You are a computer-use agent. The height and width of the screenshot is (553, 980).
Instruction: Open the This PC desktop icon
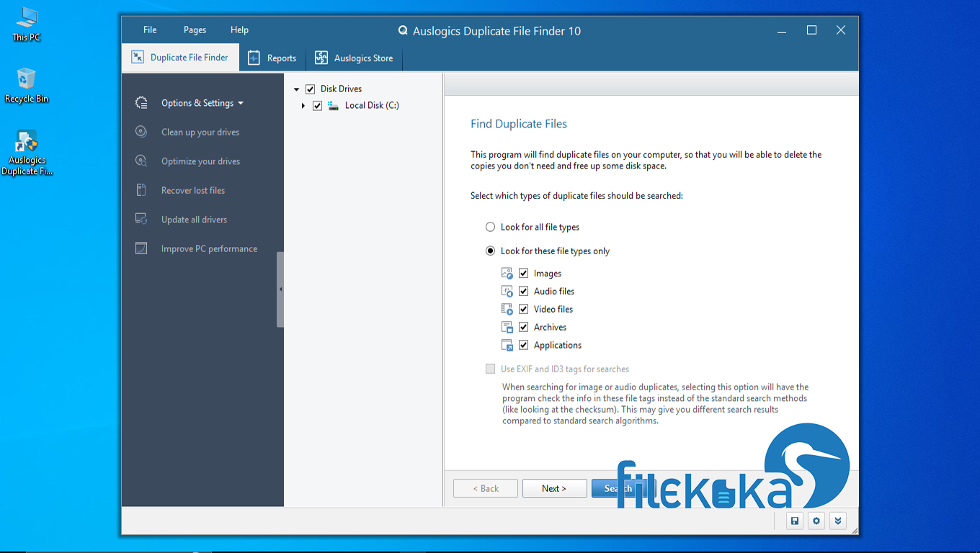point(27,24)
